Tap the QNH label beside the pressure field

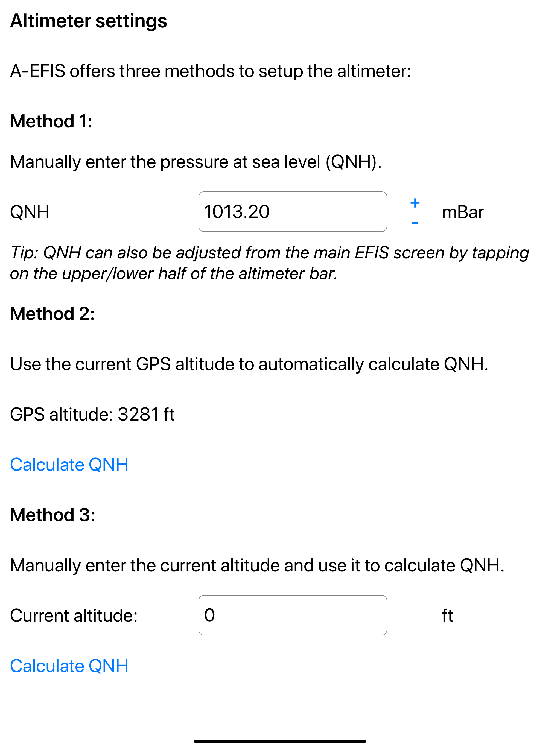coord(30,212)
